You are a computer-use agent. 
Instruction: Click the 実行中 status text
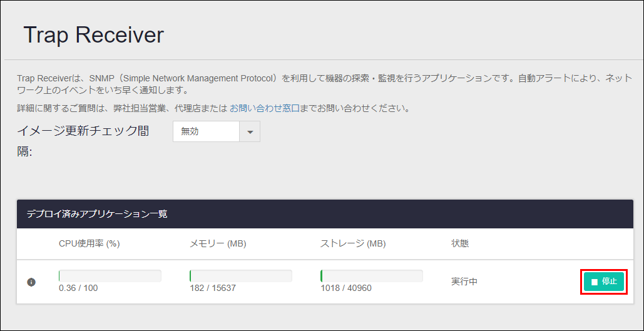[x=464, y=282]
